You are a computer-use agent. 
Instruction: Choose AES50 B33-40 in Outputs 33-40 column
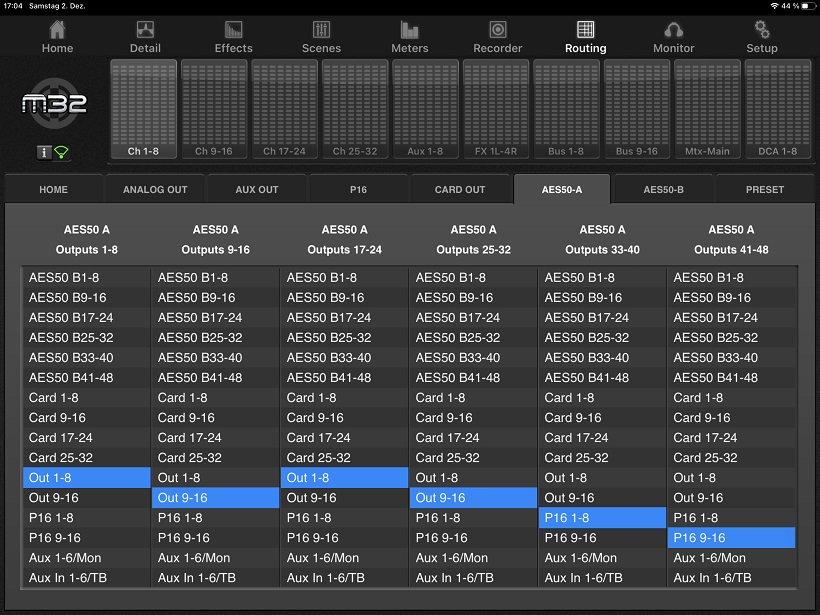point(602,358)
